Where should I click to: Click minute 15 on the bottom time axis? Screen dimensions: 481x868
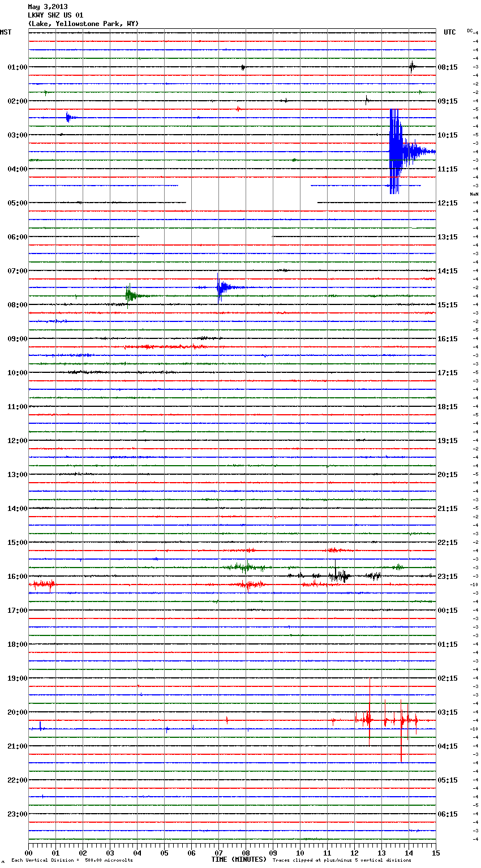tap(436, 852)
